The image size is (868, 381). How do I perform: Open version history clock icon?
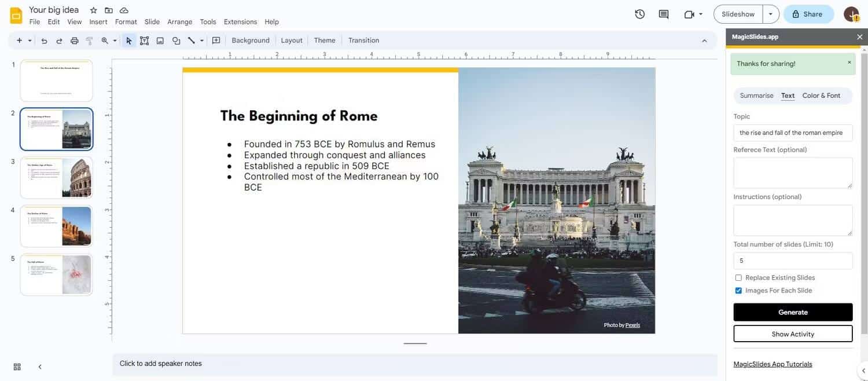(x=639, y=14)
